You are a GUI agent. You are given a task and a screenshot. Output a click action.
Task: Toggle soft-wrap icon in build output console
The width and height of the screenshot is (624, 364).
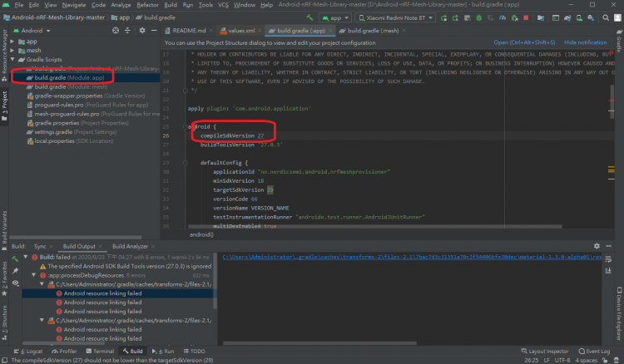coord(608,259)
